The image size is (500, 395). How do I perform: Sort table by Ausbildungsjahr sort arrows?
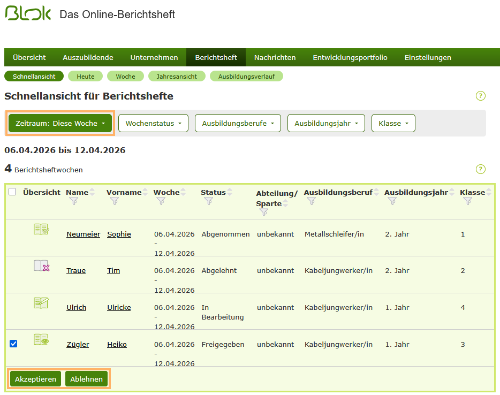(x=452, y=192)
